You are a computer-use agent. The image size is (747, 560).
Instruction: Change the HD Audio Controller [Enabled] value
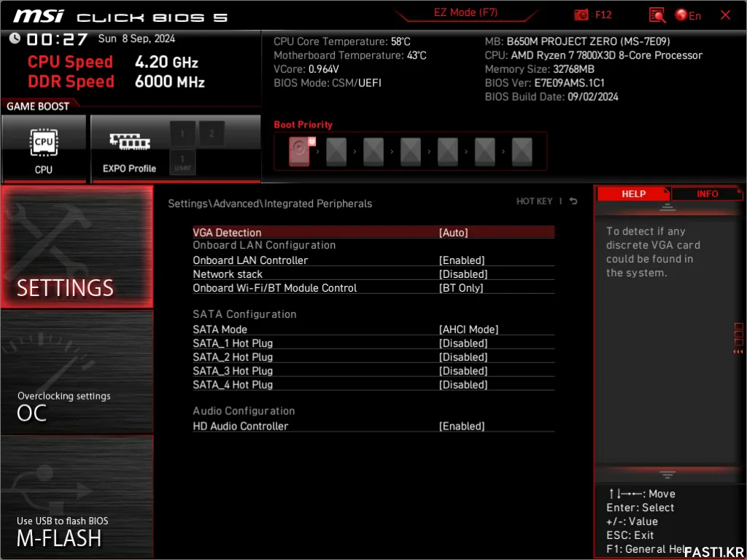tap(462, 426)
